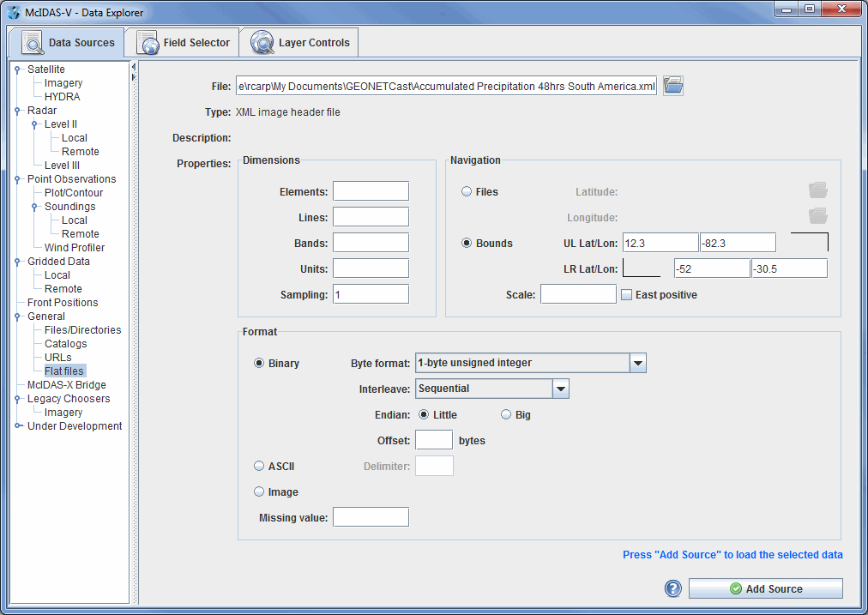Image resolution: width=868 pixels, height=615 pixels.
Task: Select Flat files in the tree
Action: click(64, 371)
